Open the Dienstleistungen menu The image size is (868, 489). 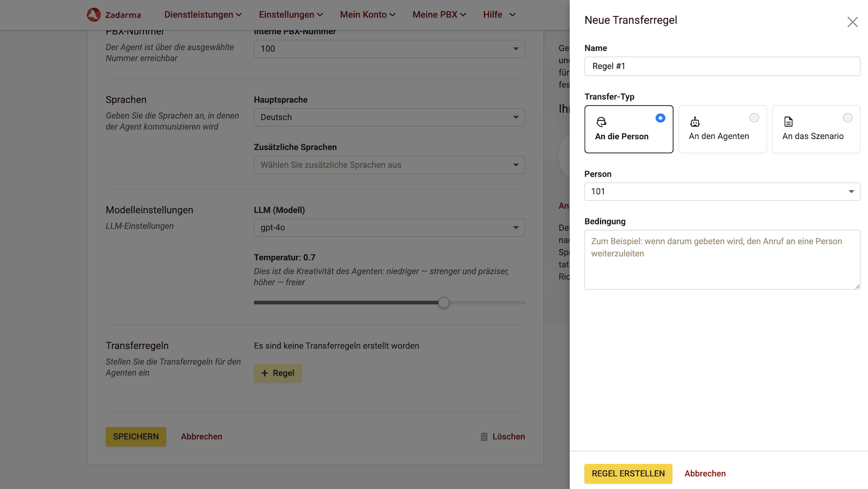click(x=203, y=15)
